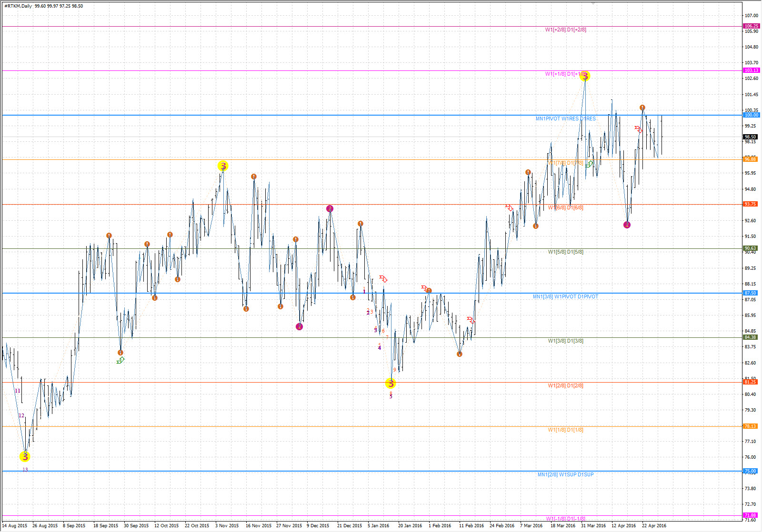Click the blue 100.00 price tag on the axis
Viewport: 762px width, 532px height.
tap(751, 115)
